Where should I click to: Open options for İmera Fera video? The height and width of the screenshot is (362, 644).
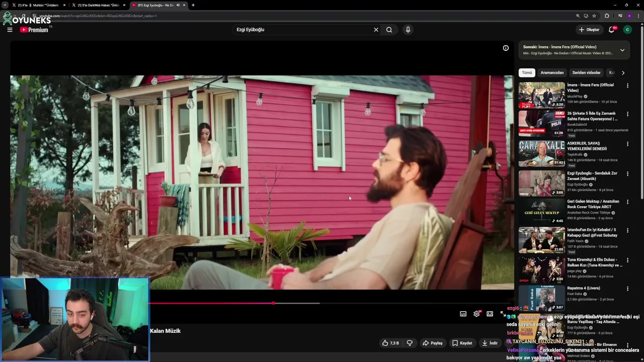tap(627, 85)
